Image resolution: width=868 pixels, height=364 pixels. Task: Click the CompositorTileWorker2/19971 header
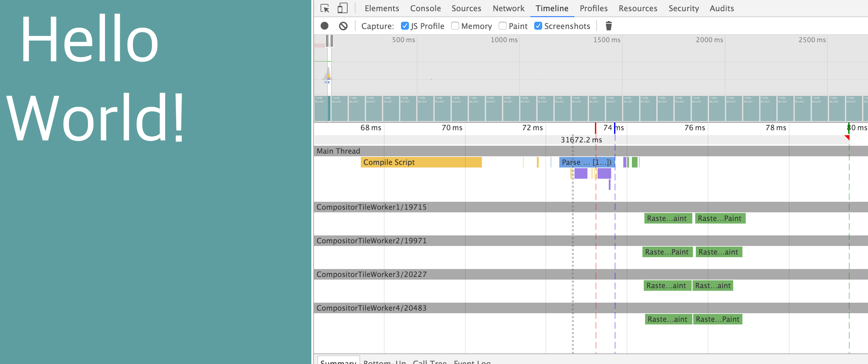(591, 240)
